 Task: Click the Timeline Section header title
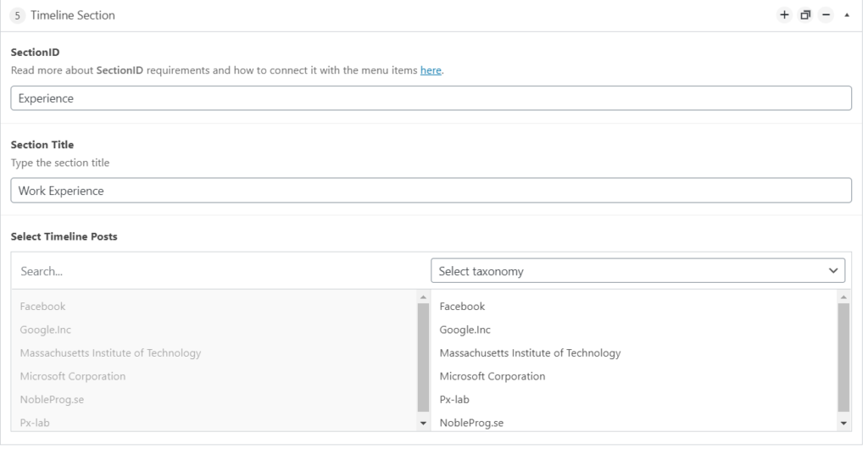pyautogui.click(x=73, y=15)
